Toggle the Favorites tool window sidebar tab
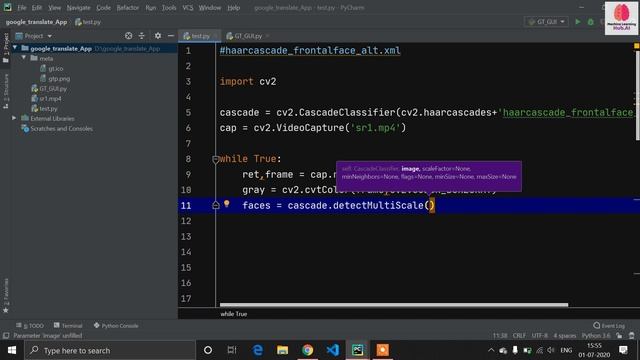This screenshot has height=360, width=640. coord(6,295)
